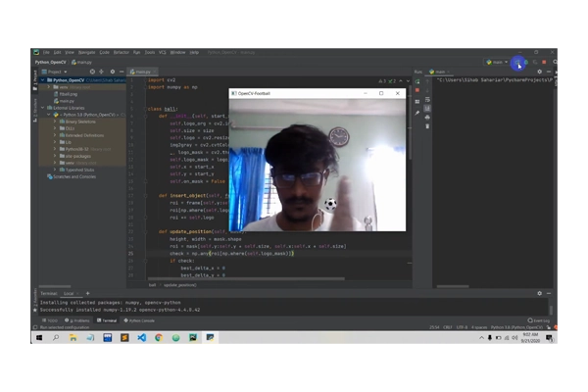Open the Python Console tool window button
This screenshot has height=392, width=588.
[139, 320]
